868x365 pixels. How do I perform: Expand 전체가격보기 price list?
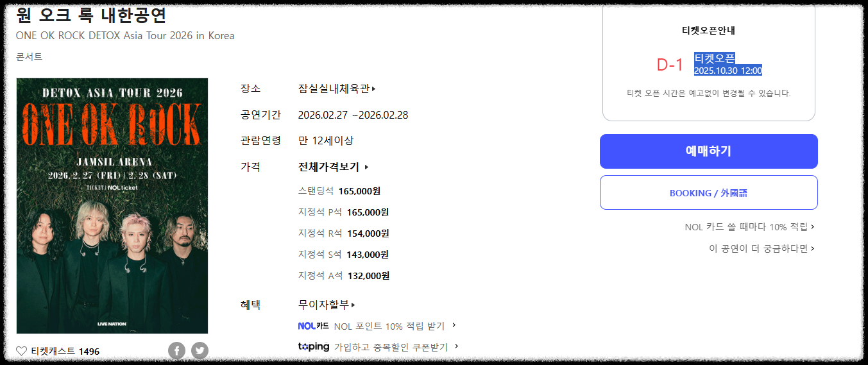coord(333,167)
